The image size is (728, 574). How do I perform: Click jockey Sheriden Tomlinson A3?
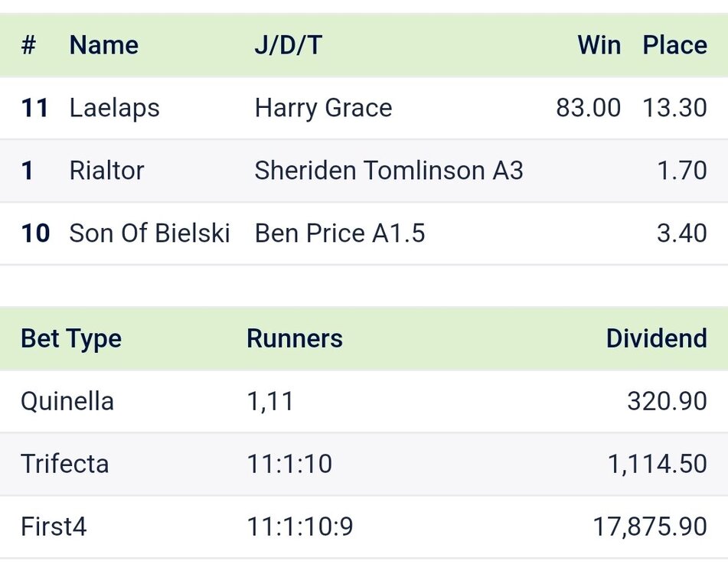389,170
